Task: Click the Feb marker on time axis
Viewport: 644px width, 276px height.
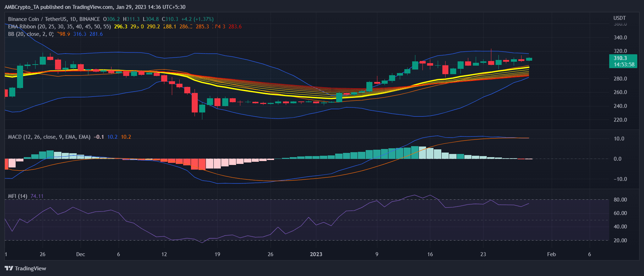Action: [x=551, y=254]
